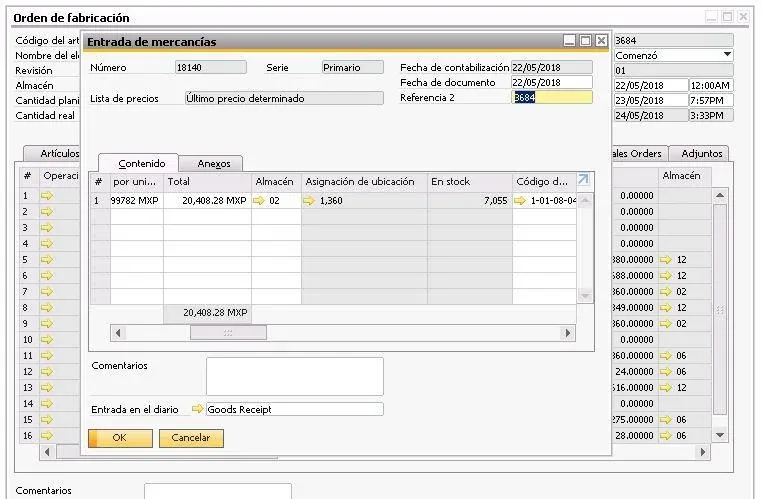Click the Goods Receipt journal entry field
The width and height of the screenshot is (763, 499).
(295, 409)
